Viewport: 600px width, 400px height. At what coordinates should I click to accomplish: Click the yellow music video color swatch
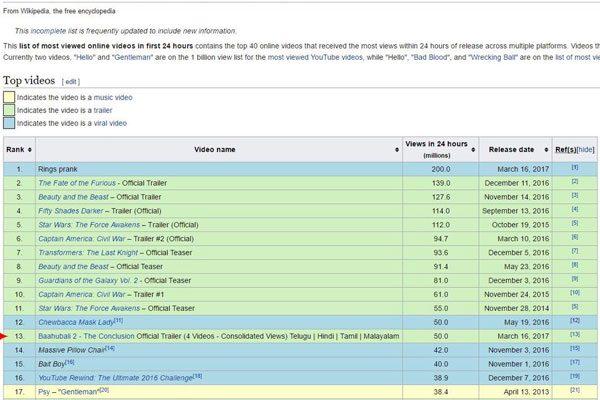tap(9, 97)
